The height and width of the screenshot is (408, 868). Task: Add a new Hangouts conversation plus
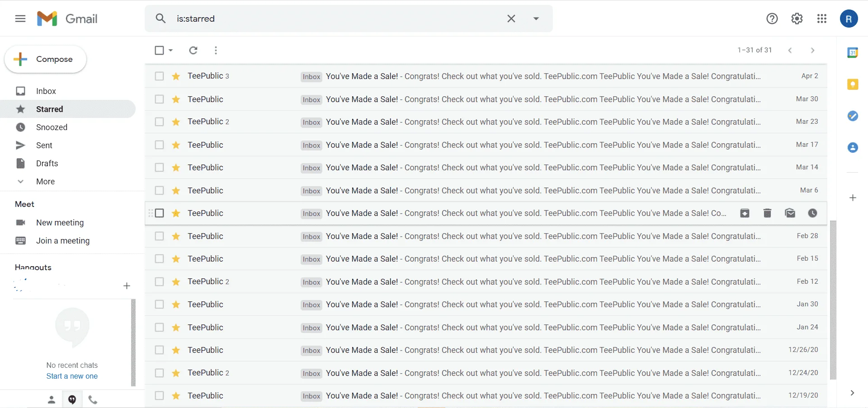[x=127, y=286]
